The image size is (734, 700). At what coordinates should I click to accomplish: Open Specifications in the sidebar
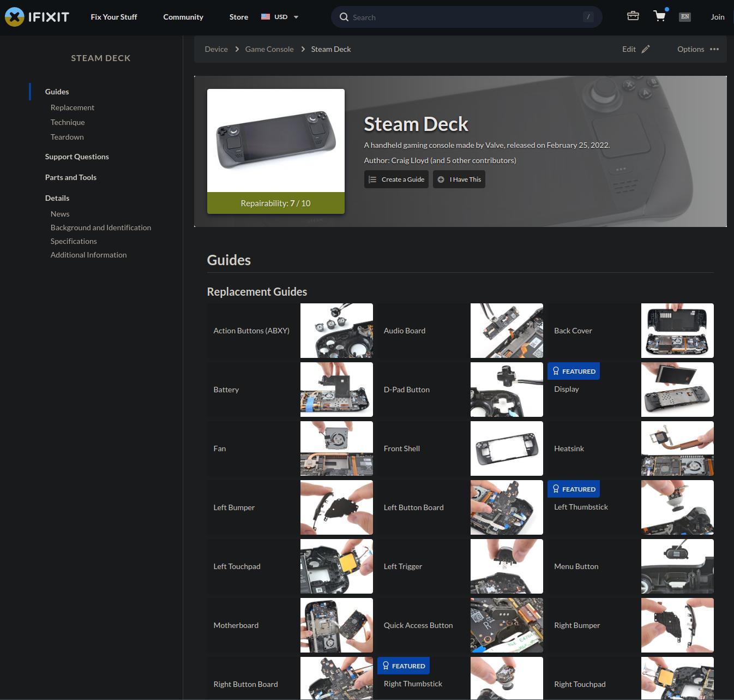pos(74,241)
